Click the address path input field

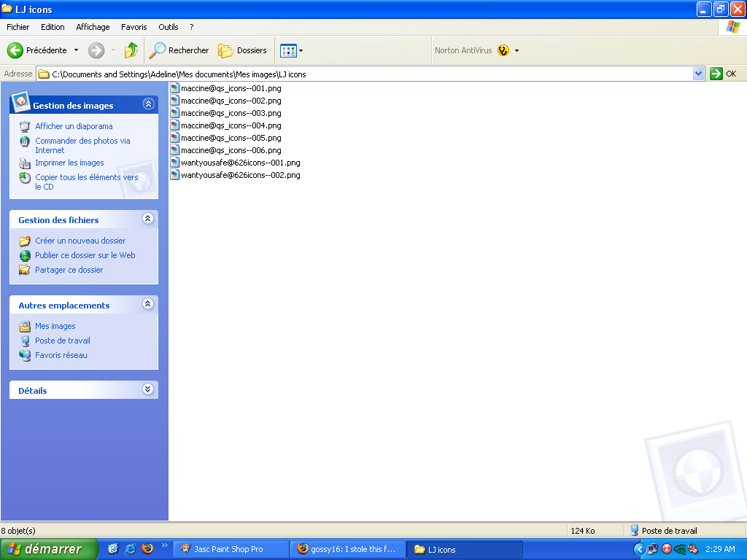[x=365, y=74]
